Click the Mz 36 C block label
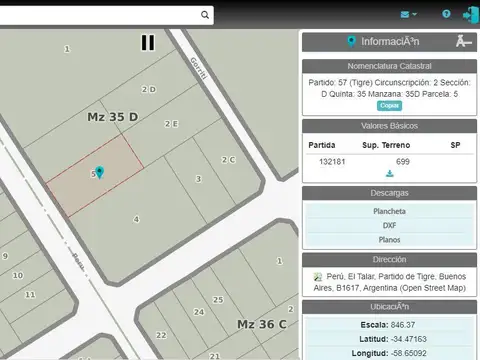 pos(262,324)
